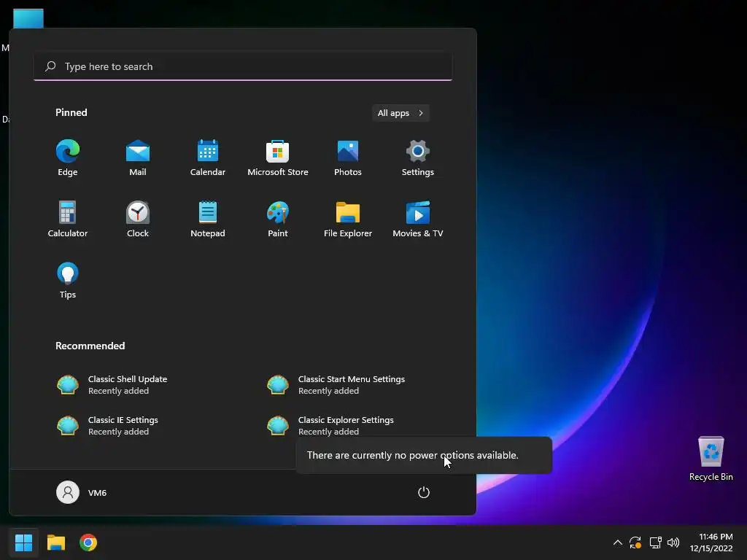Open the Photos app

pos(348,158)
